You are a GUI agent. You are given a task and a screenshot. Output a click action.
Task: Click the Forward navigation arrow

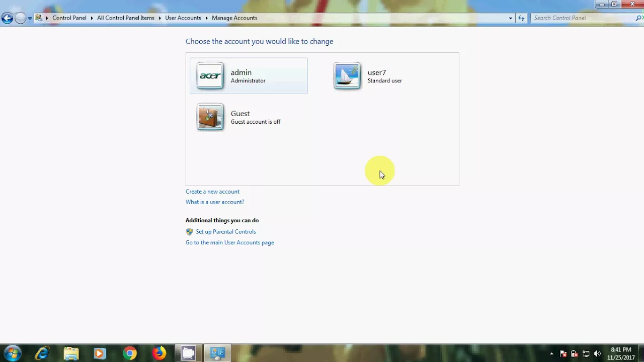click(x=20, y=18)
